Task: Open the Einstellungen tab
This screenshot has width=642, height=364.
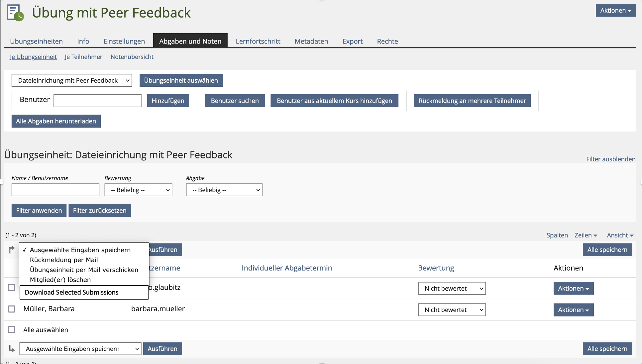Action: pyautogui.click(x=124, y=41)
